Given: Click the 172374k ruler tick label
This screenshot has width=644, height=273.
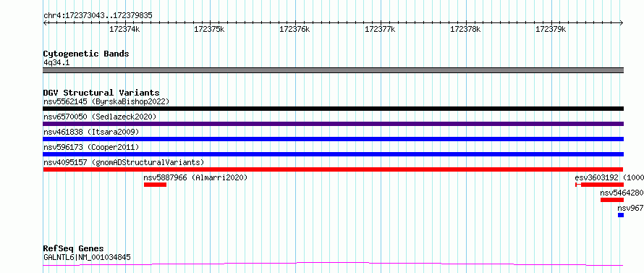Looking at the screenshot, I should click(x=124, y=29).
